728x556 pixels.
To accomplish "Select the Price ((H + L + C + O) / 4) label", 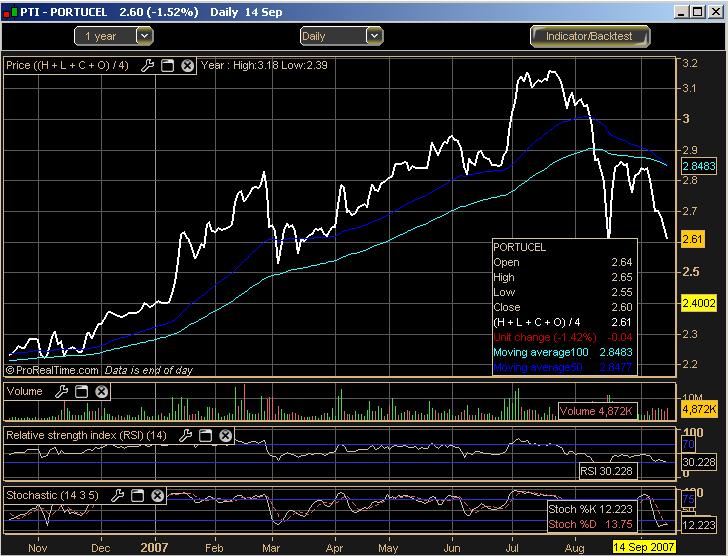I will pyautogui.click(x=67, y=65).
